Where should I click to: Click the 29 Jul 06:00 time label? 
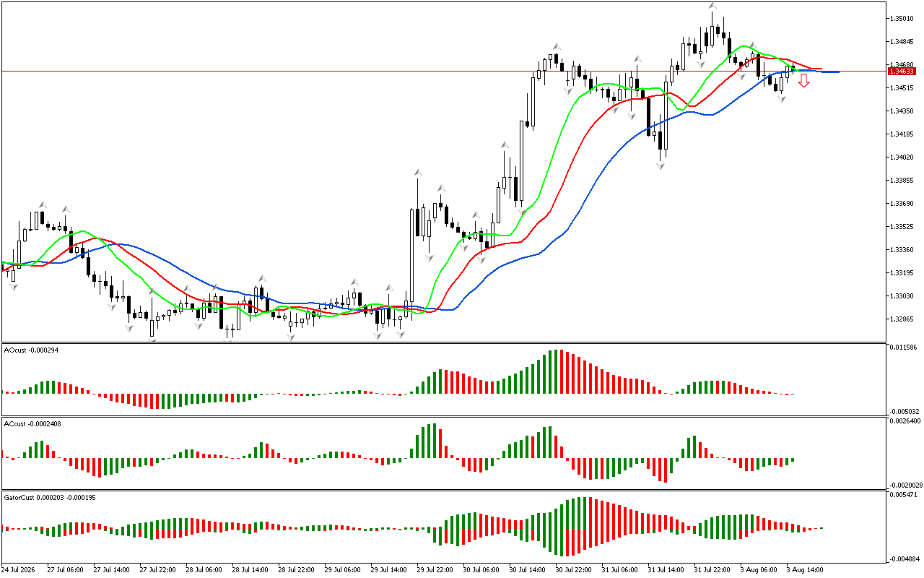click(341, 569)
